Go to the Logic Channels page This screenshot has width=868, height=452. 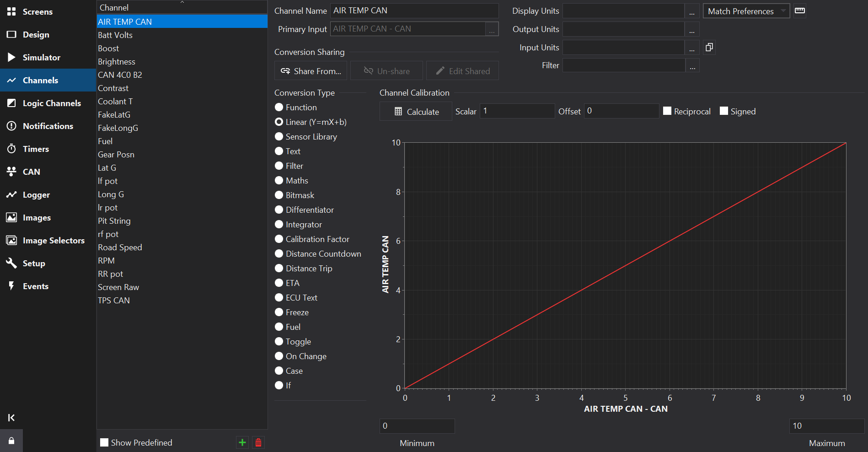pos(52,103)
